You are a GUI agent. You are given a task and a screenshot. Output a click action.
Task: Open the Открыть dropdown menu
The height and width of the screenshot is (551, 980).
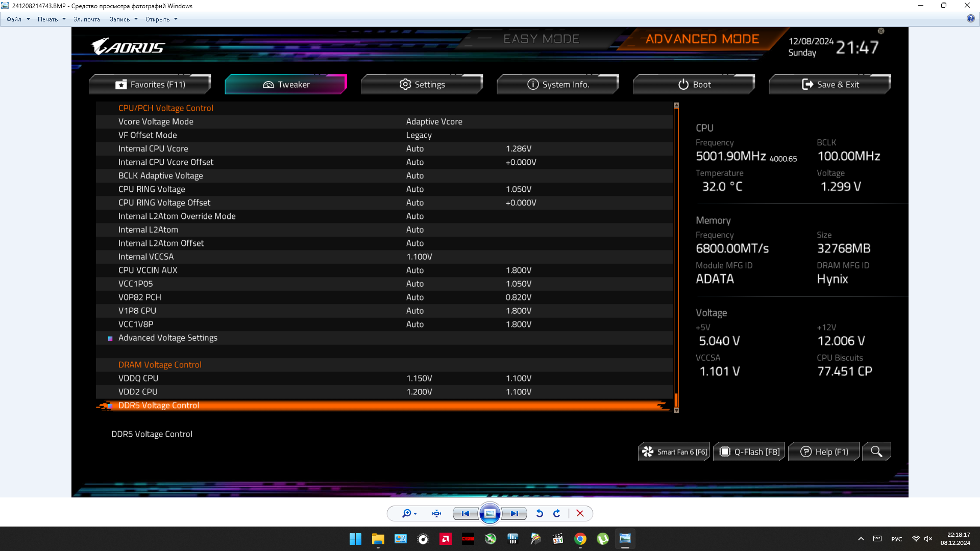(x=161, y=19)
